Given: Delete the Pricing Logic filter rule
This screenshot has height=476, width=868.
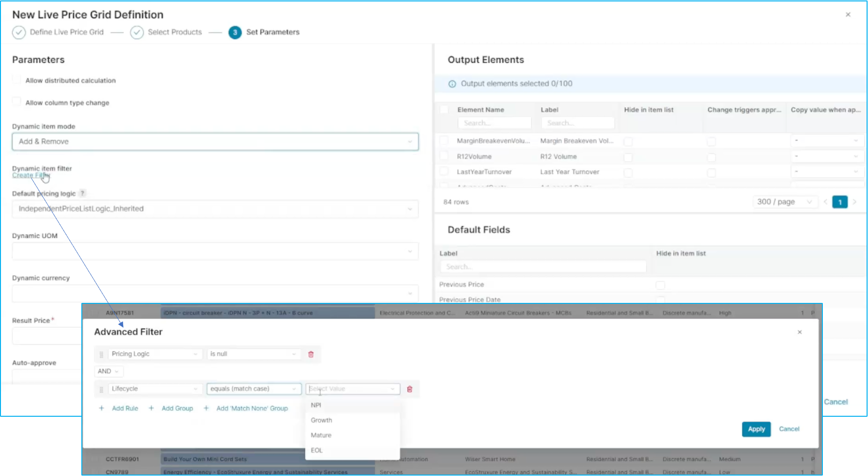Looking at the screenshot, I should point(311,354).
